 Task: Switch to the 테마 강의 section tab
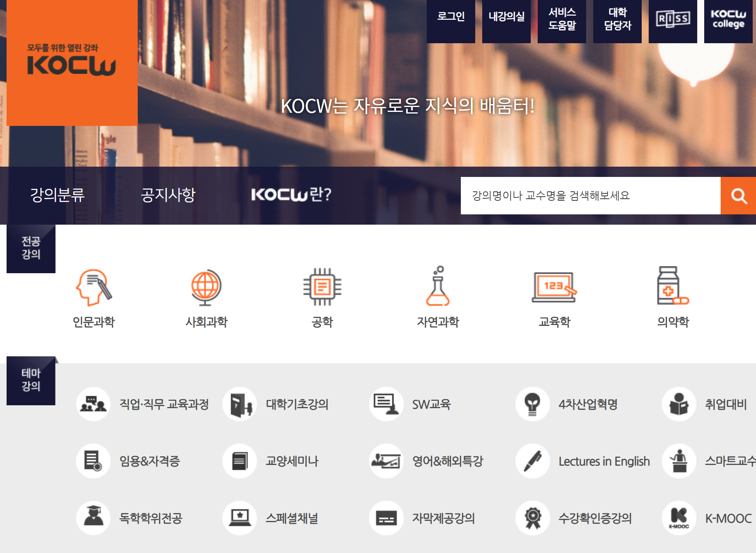coord(31,381)
